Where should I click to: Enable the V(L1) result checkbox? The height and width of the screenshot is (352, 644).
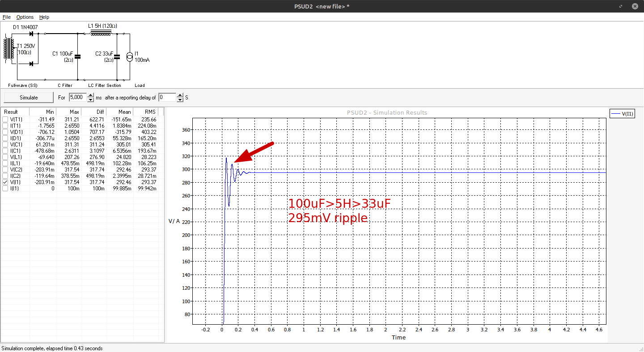click(5, 157)
